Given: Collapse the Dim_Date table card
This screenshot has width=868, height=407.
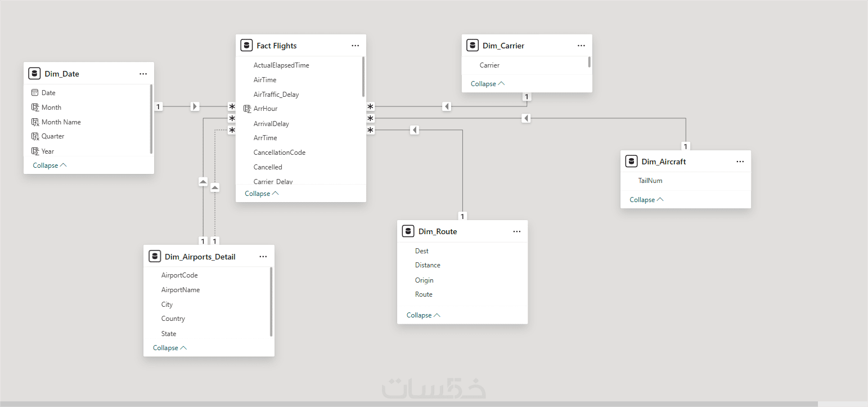Looking at the screenshot, I should (50, 166).
